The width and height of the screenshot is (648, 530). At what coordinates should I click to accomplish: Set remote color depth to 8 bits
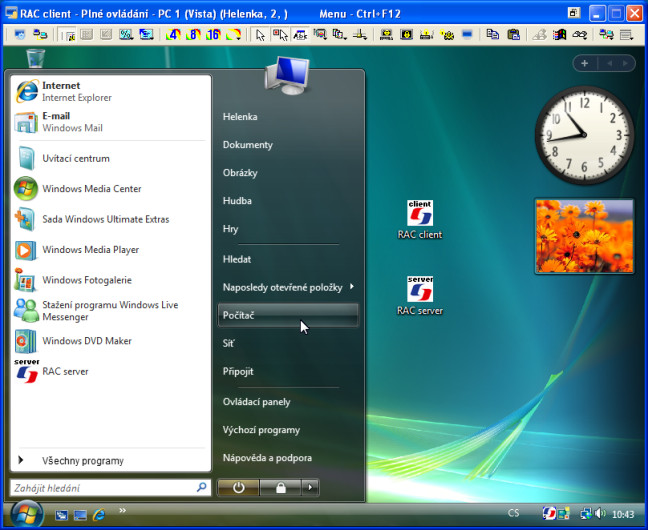click(193, 35)
